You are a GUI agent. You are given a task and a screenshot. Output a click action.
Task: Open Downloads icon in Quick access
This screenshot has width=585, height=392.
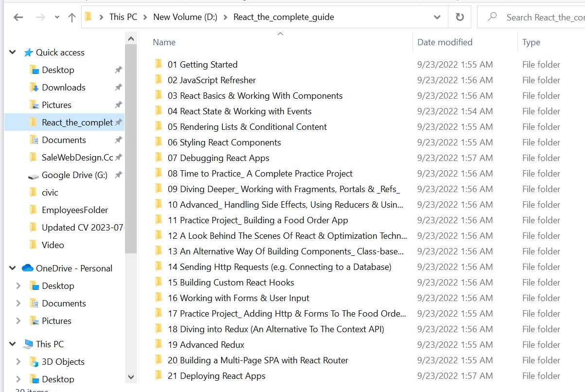(x=34, y=88)
